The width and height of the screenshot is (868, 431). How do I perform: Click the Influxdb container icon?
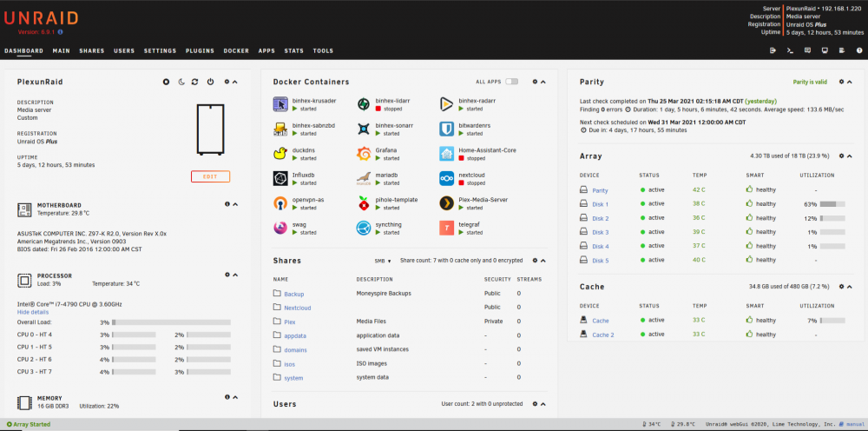tap(280, 178)
